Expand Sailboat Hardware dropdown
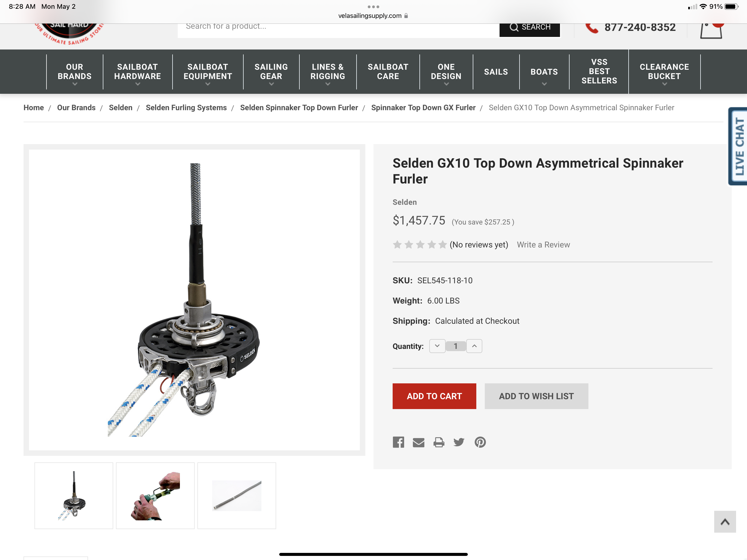This screenshot has height=560, width=747. pos(138,72)
